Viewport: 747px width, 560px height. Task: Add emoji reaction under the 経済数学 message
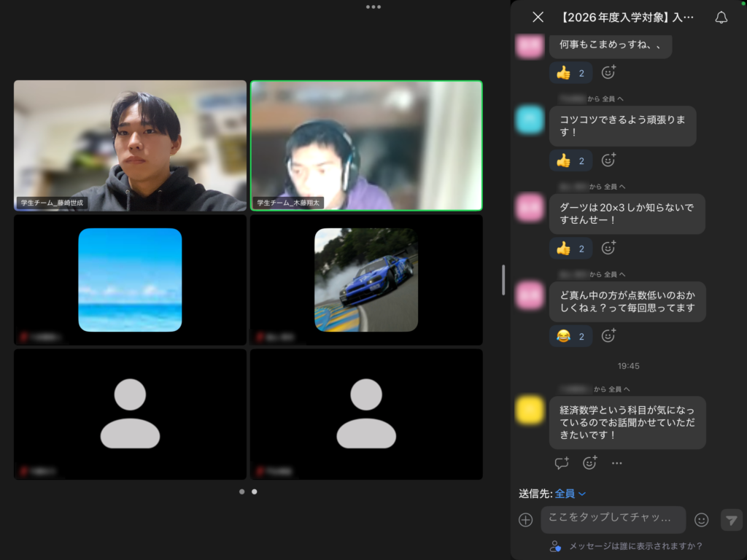point(589,463)
